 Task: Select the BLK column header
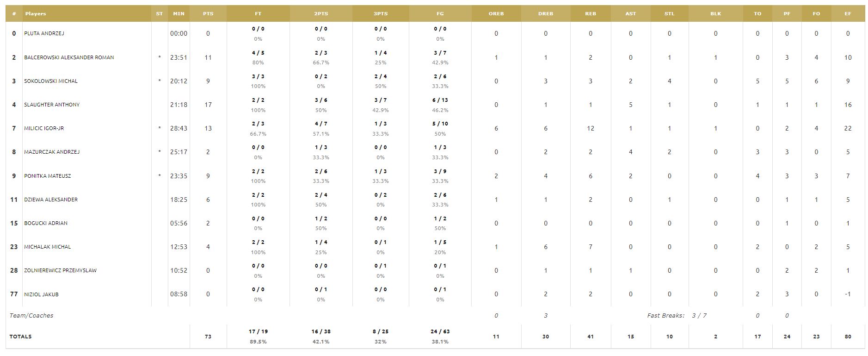click(715, 14)
